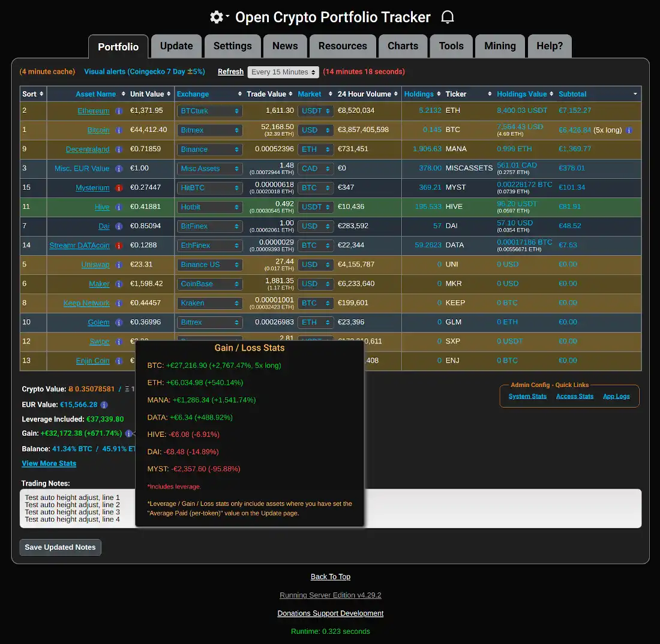Switch to the Resources tab
Image resolution: width=660 pixels, height=644 pixels.
pos(343,46)
